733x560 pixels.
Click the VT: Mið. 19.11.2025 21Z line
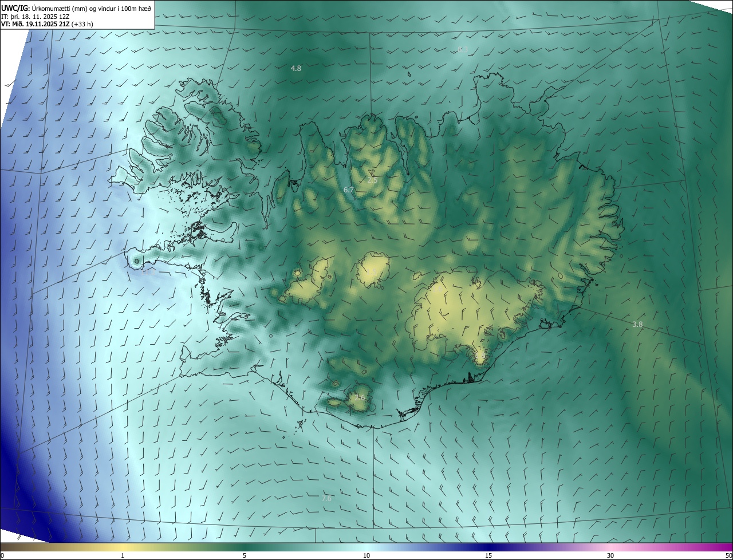point(46,25)
